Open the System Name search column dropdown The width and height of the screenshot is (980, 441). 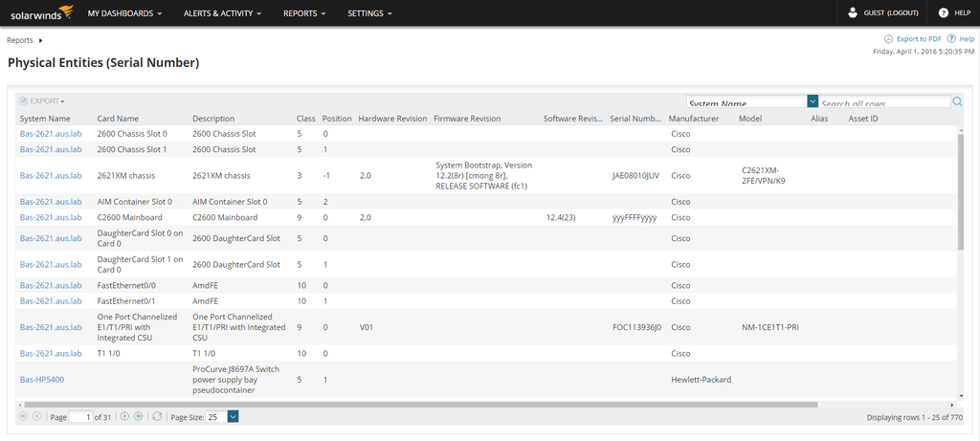pyautogui.click(x=813, y=101)
